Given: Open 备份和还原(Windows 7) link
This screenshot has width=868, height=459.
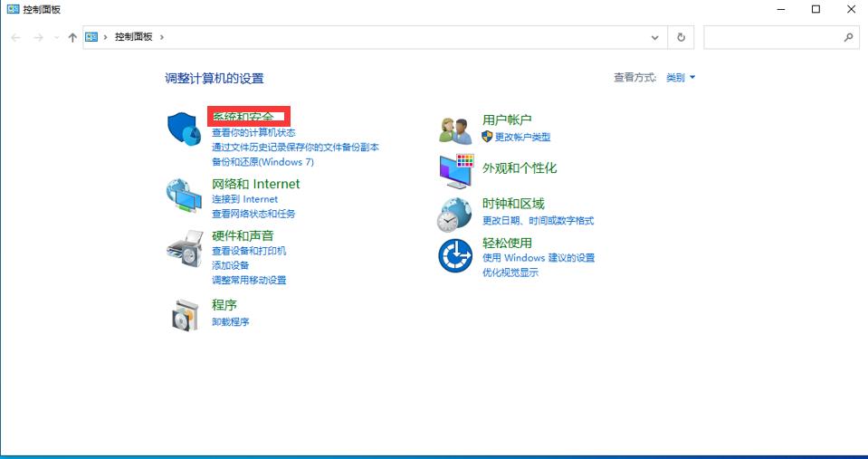Looking at the screenshot, I should click(x=263, y=162).
